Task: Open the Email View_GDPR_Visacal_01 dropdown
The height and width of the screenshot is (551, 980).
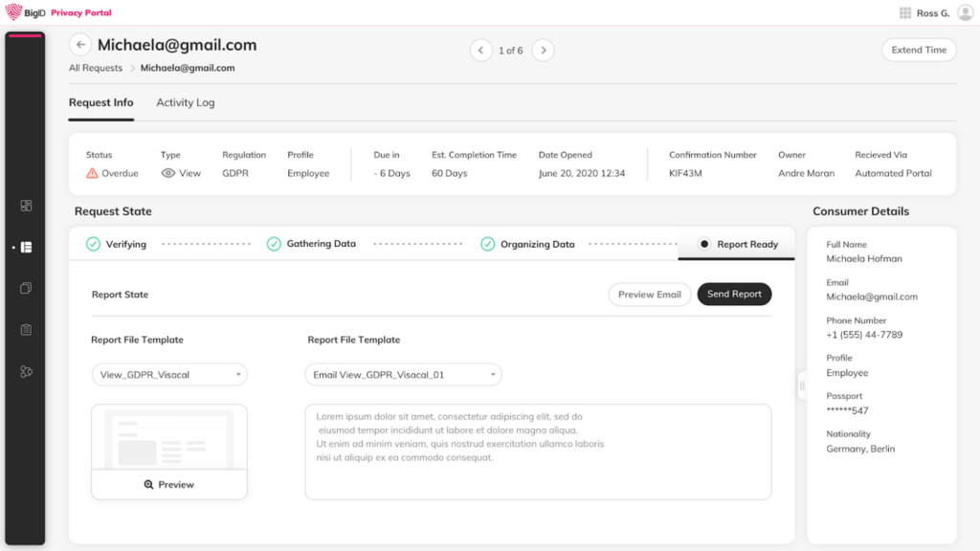Action: pos(403,375)
